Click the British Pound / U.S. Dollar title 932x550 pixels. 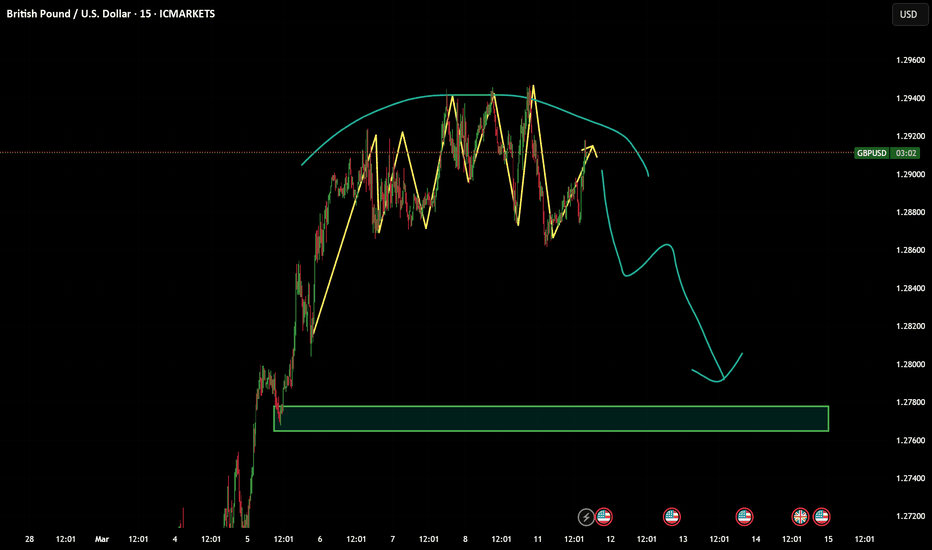click(x=68, y=14)
